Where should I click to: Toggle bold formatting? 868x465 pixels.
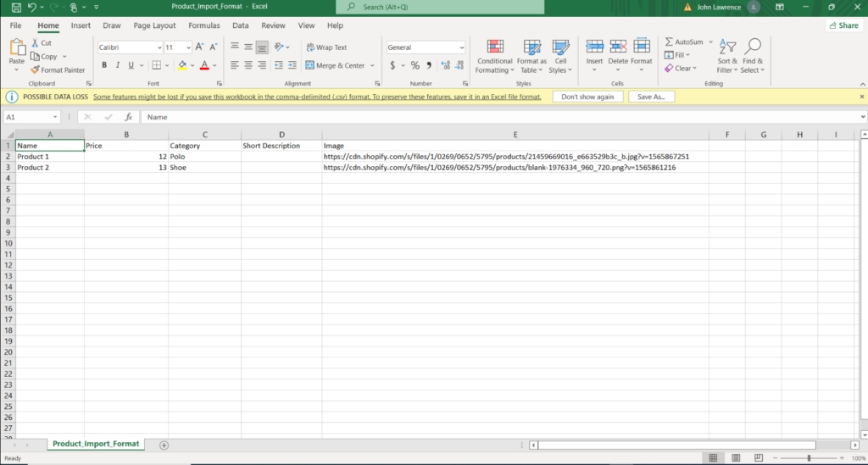(x=104, y=65)
